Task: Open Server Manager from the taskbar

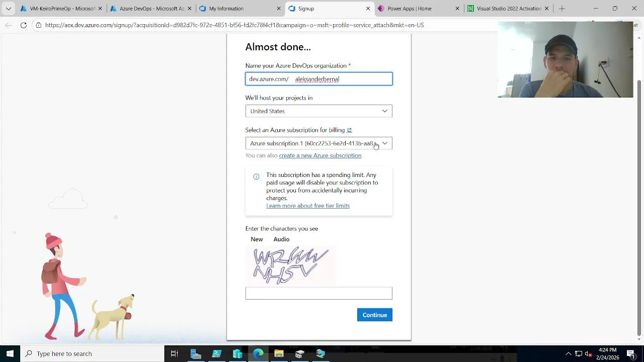Action: pyautogui.click(x=196, y=353)
